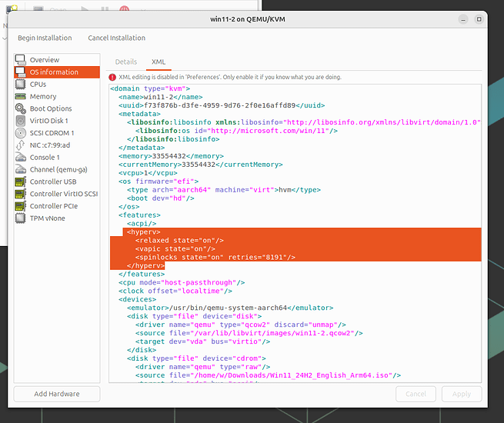This screenshot has height=423, width=504.
Task: Click the CPUs chip icon
Action: (x=20, y=84)
